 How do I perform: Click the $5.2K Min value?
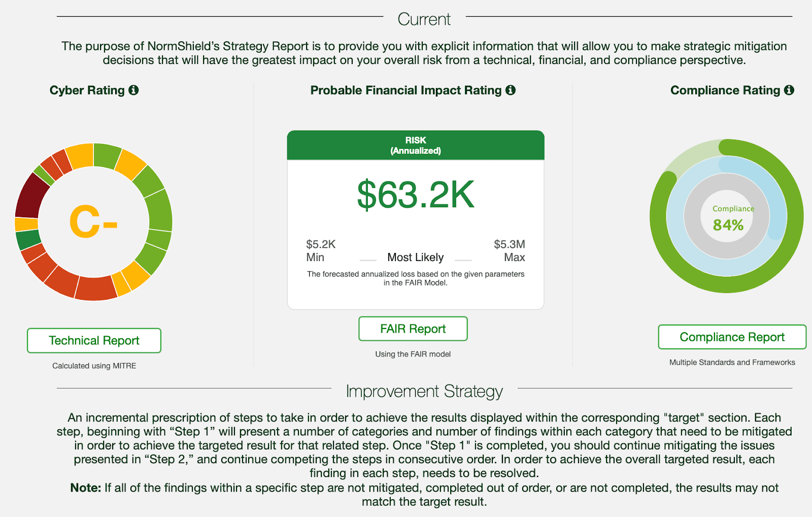point(321,244)
